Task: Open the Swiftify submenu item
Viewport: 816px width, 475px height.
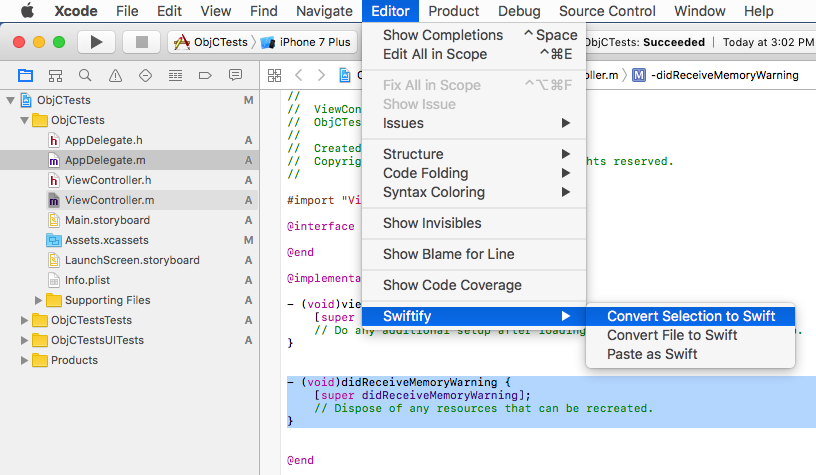Action: click(x=474, y=316)
